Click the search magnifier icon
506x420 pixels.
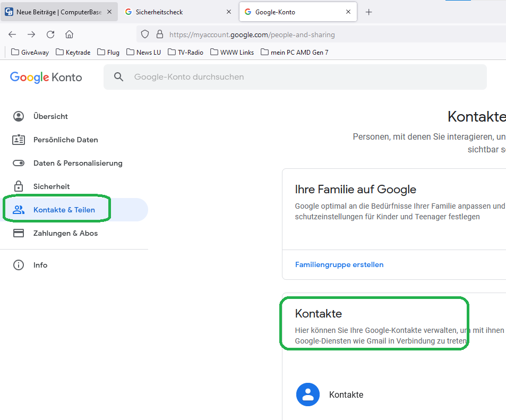pos(118,77)
